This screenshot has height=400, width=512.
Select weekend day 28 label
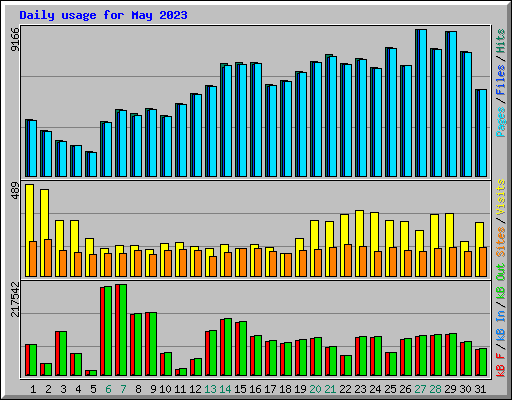pos(435,389)
